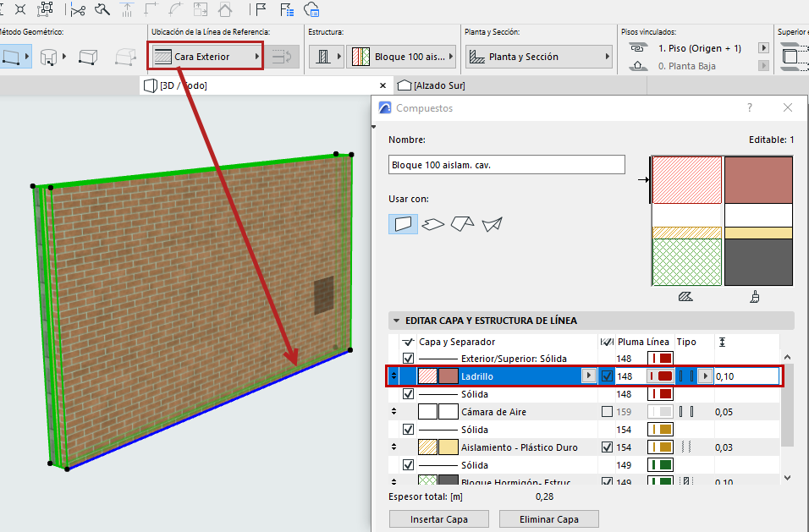Click the cloud settings icon in toolbar
The image size is (809, 532).
click(311, 9)
